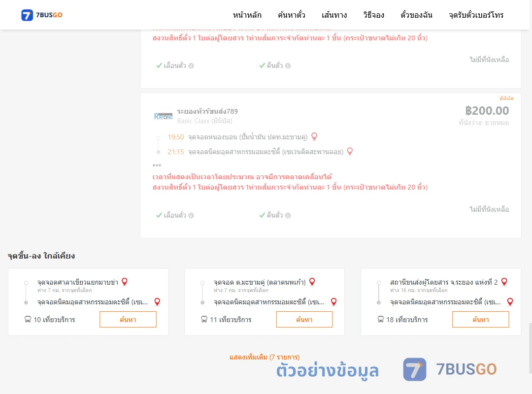The image size is (532, 394).
Task: Expand แสดงเพิ่มเติม (7 รายการ) list
Action: tap(265, 357)
